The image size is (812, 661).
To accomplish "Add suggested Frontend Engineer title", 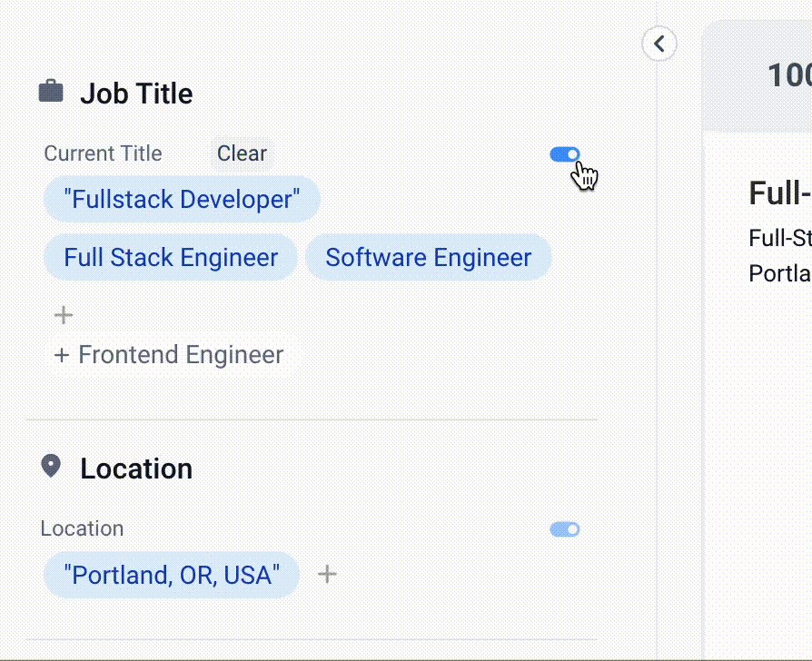I will click(170, 355).
